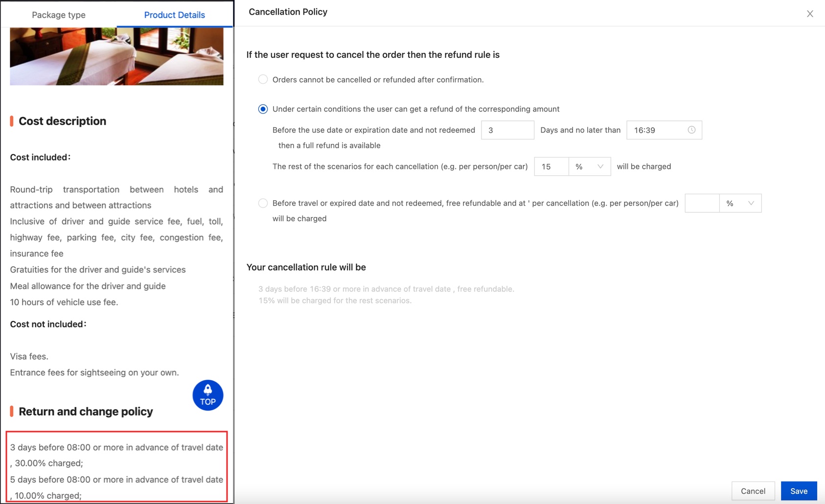
Task: Switch to the Product Details tab
Action: 174,15
